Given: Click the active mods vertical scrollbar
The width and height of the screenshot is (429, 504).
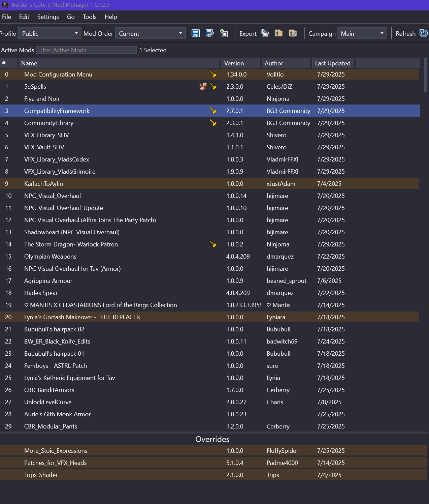Looking at the screenshot, I should coord(425,75).
